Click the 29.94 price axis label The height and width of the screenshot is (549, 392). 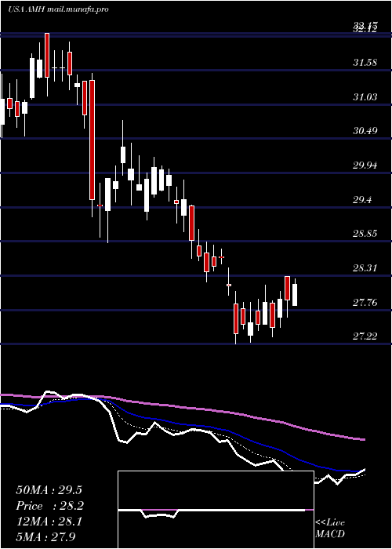pos(365,165)
